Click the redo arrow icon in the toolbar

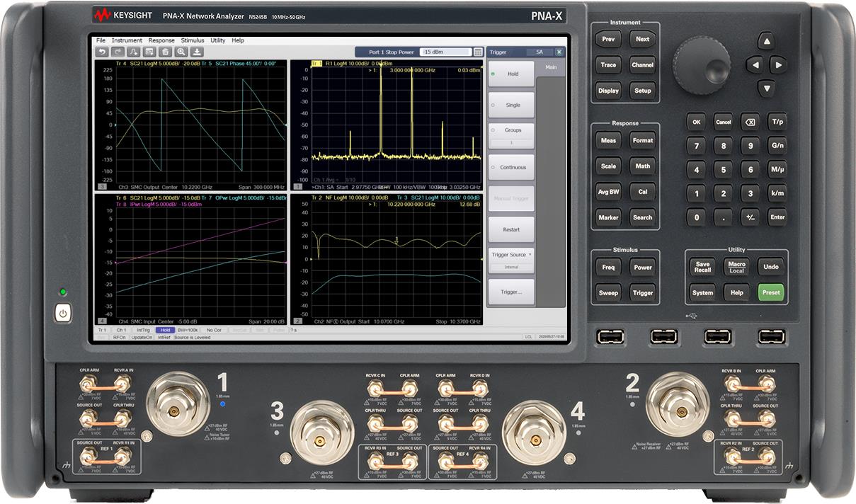click(x=118, y=52)
